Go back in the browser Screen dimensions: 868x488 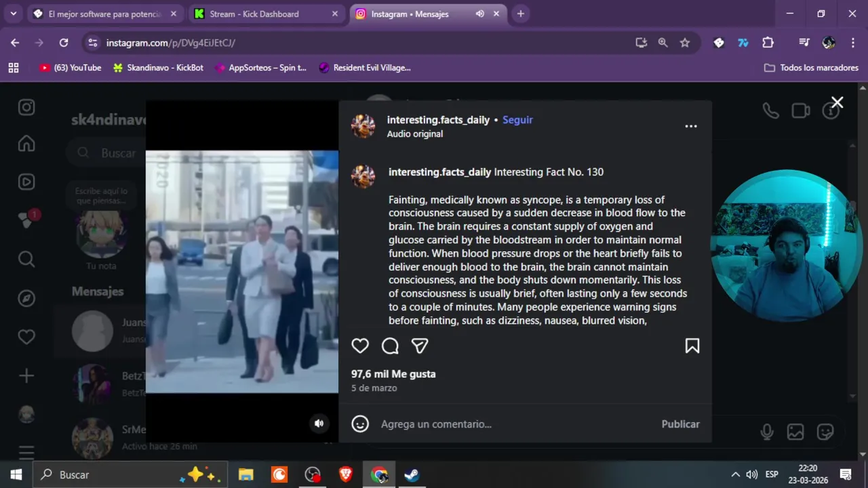click(x=15, y=43)
